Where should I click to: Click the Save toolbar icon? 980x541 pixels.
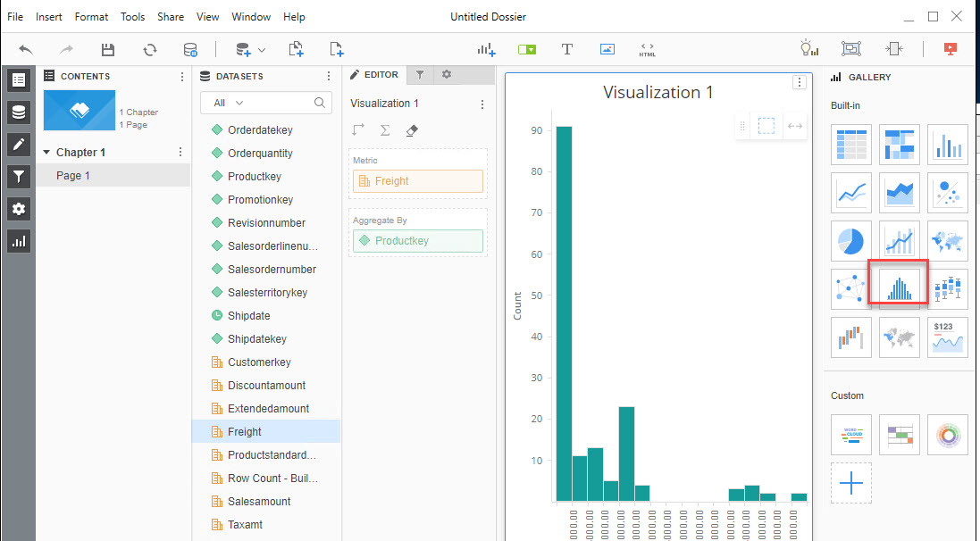click(x=108, y=50)
